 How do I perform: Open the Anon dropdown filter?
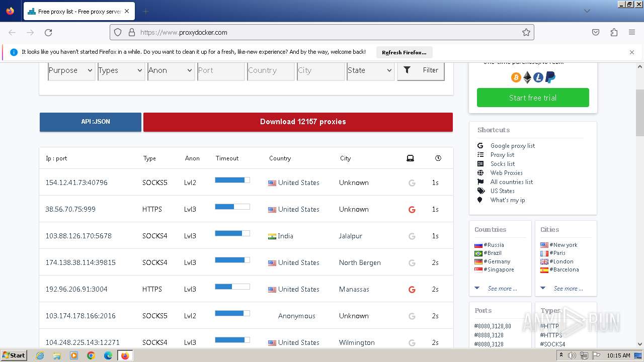coord(171,70)
